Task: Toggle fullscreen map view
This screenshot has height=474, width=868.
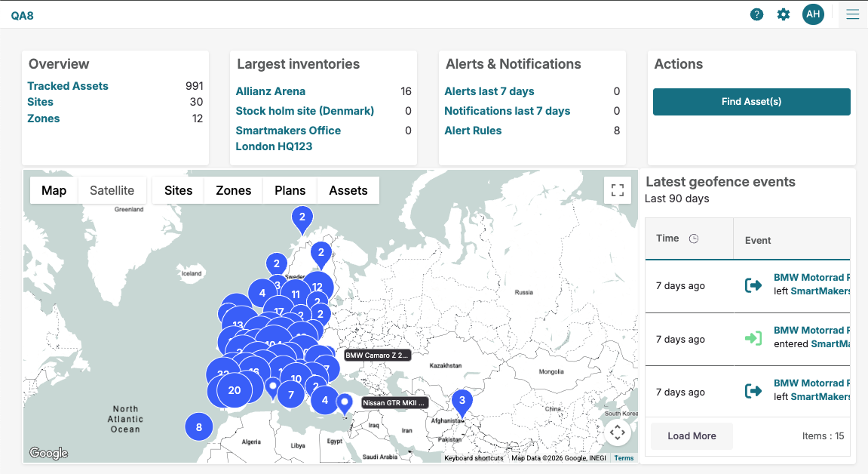Action: click(617, 190)
